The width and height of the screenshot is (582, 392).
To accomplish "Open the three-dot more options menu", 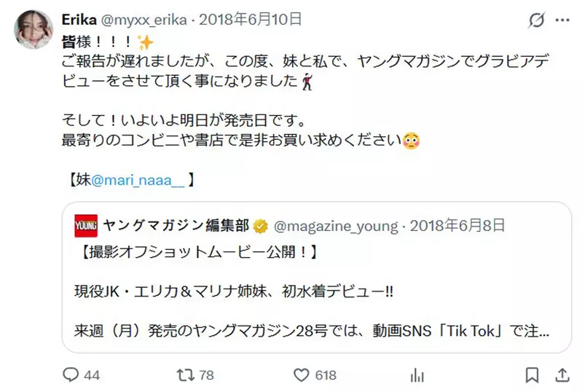I will pyautogui.click(x=563, y=21).
